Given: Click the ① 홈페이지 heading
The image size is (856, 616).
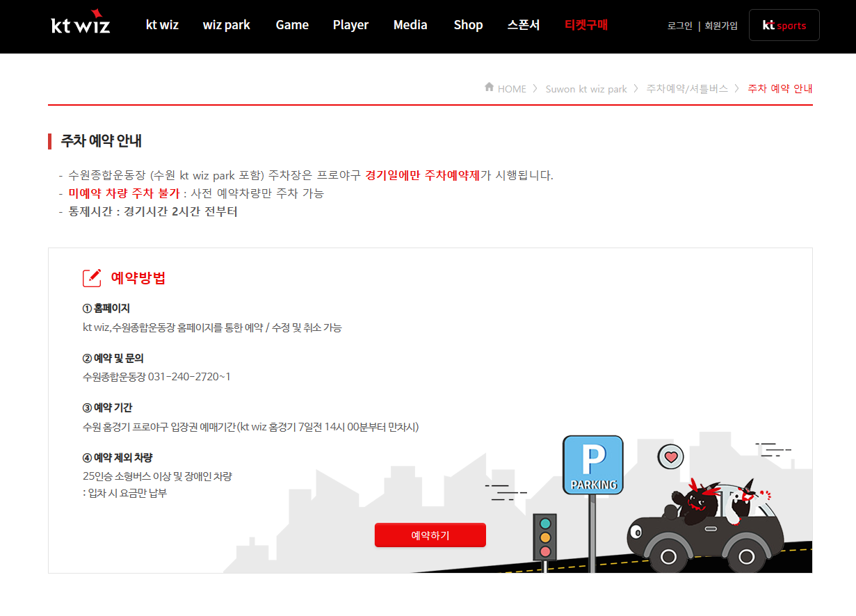Looking at the screenshot, I should pyautogui.click(x=106, y=308).
